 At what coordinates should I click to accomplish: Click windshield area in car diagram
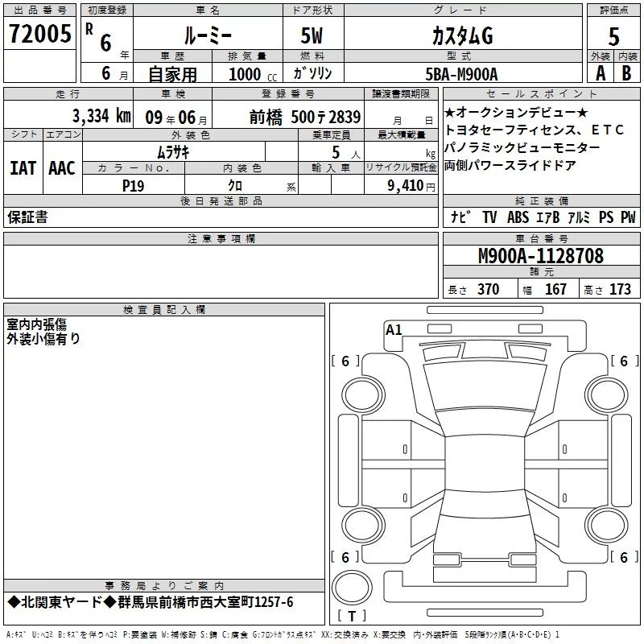pyautogui.click(x=485, y=386)
